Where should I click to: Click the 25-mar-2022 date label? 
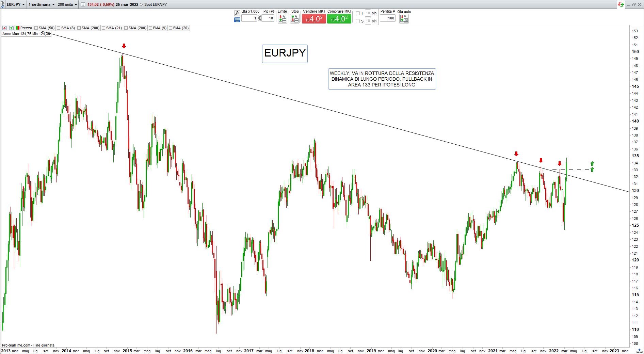point(127,4)
